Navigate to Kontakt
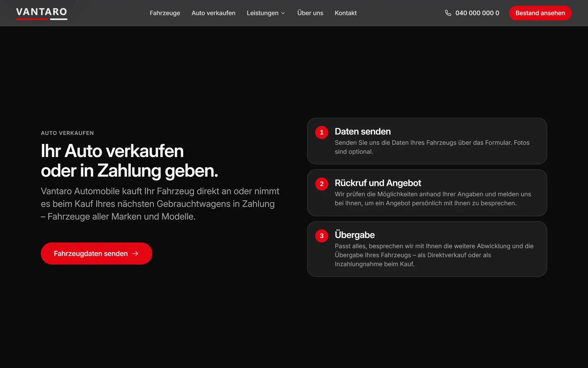The image size is (588, 368). click(x=345, y=13)
